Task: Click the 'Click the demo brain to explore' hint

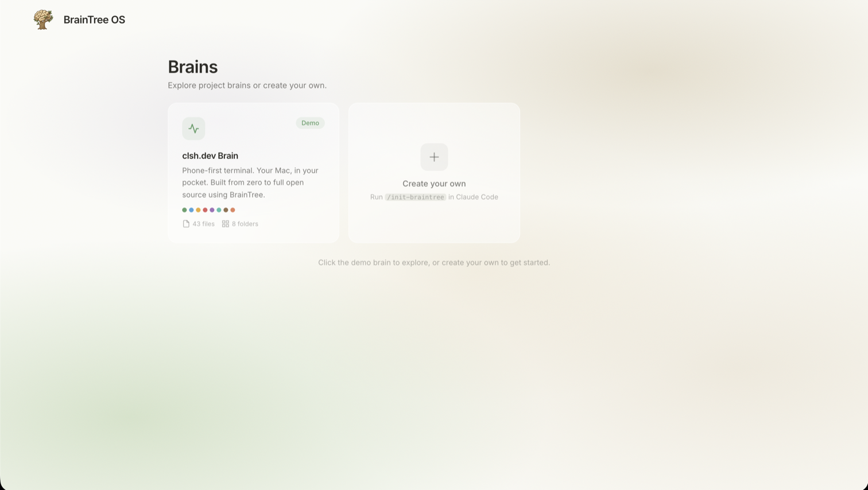Action: pyautogui.click(x=434, y=262)
